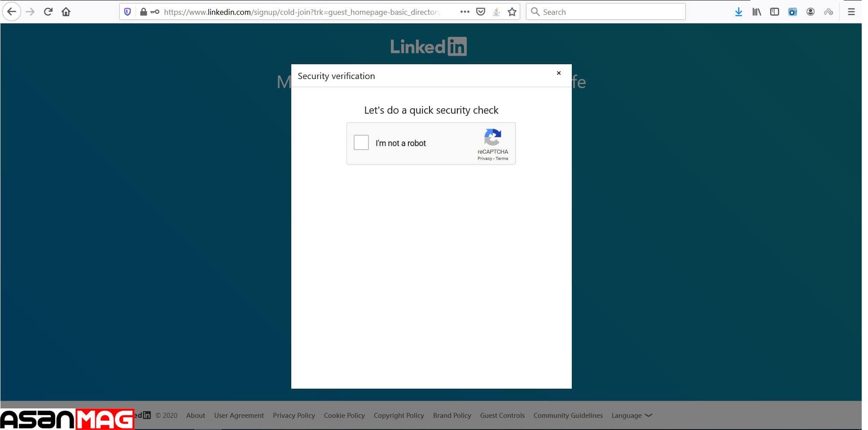This screenshot has height=430, width=868.
Task: Click the cloud extension icon in toolbar
Action: 829,12
